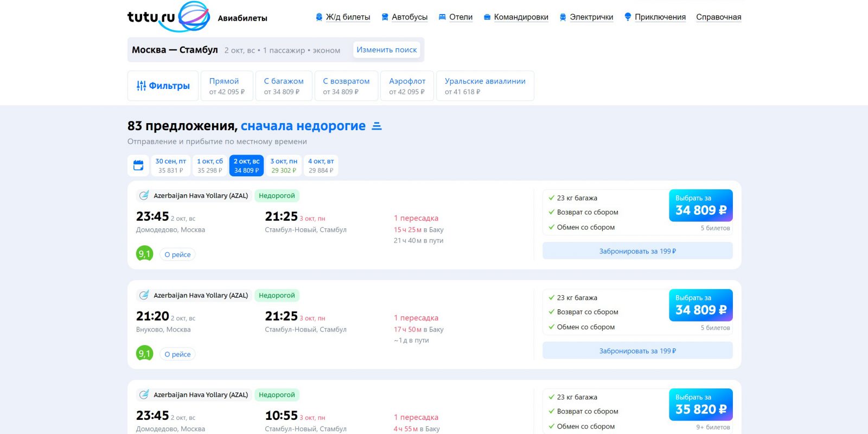The height and width of the screenshot is (434, 868).
Task: Click the tutu.ru globe logo
Action: point(193,16)
